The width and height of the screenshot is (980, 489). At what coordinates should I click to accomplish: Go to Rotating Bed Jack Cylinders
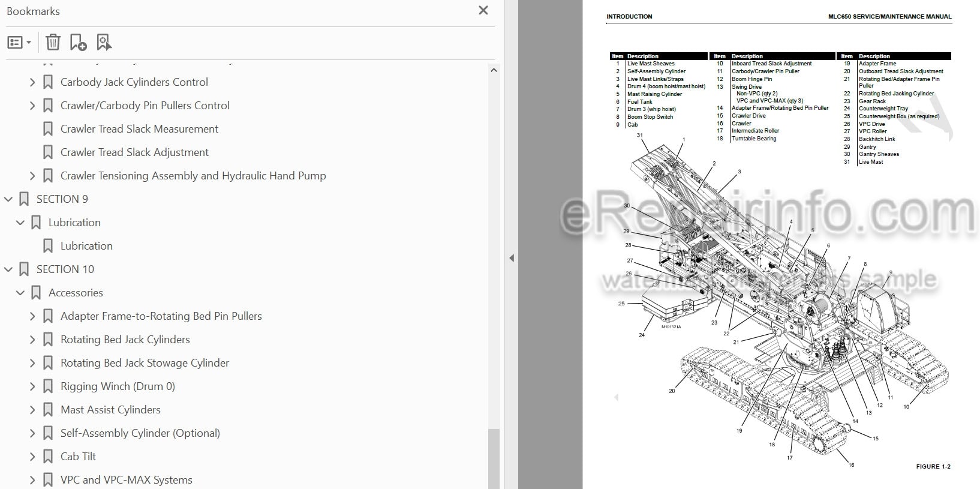click(x=125, y=340)
